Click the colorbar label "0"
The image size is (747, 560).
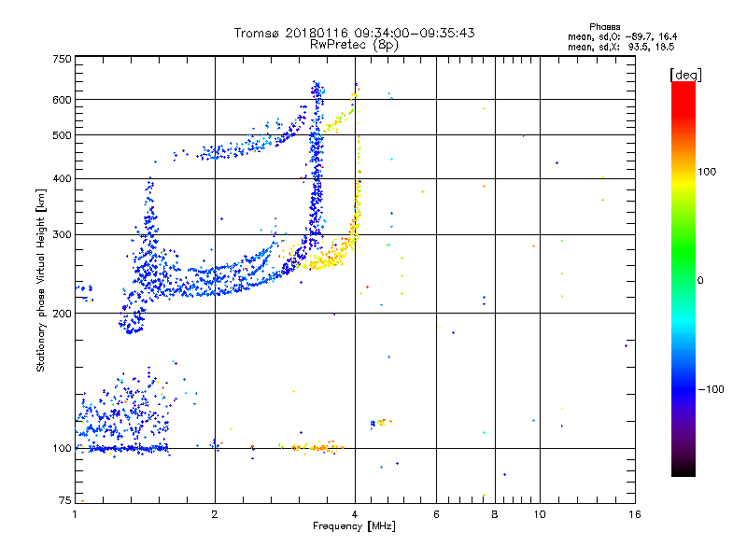coord(700,281)
